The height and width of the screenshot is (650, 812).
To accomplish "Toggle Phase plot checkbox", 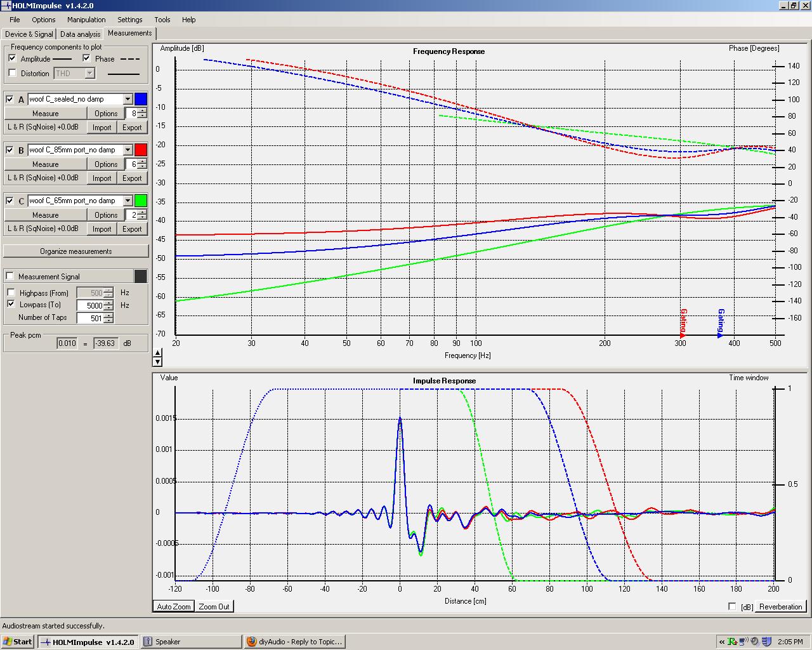I will [86, 58].
